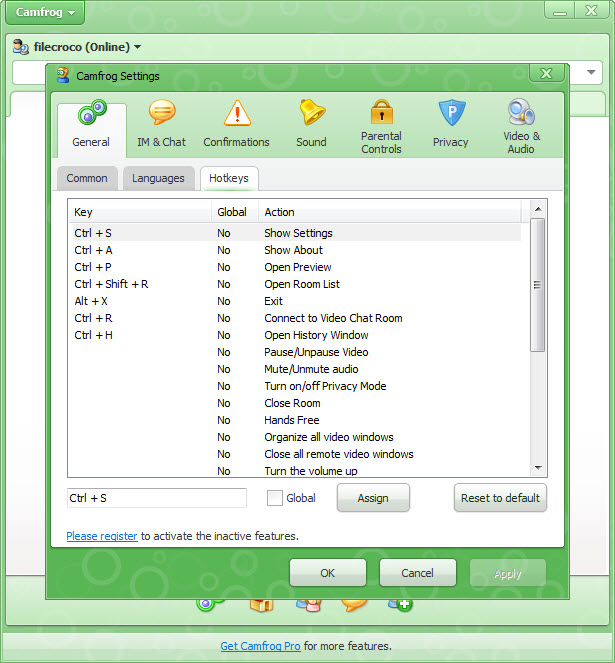The height and width of the screenshot is (663, 615).
Task: Click the green video rooms icon in main window
Action: (x=209, y=605)
